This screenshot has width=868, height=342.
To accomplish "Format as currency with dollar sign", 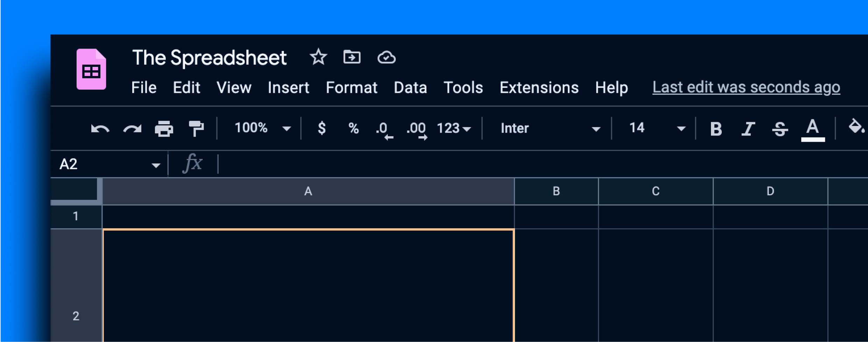I will click(x=322, y=128).
